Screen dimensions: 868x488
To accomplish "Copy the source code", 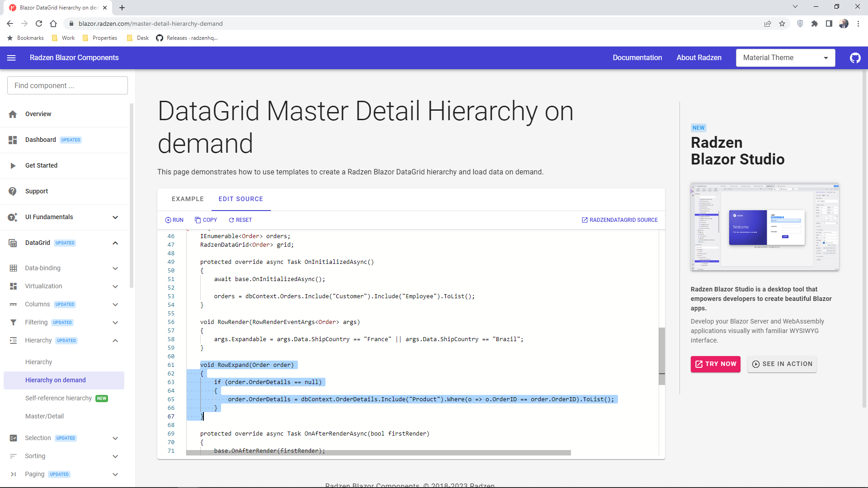I will coord(206,220).
